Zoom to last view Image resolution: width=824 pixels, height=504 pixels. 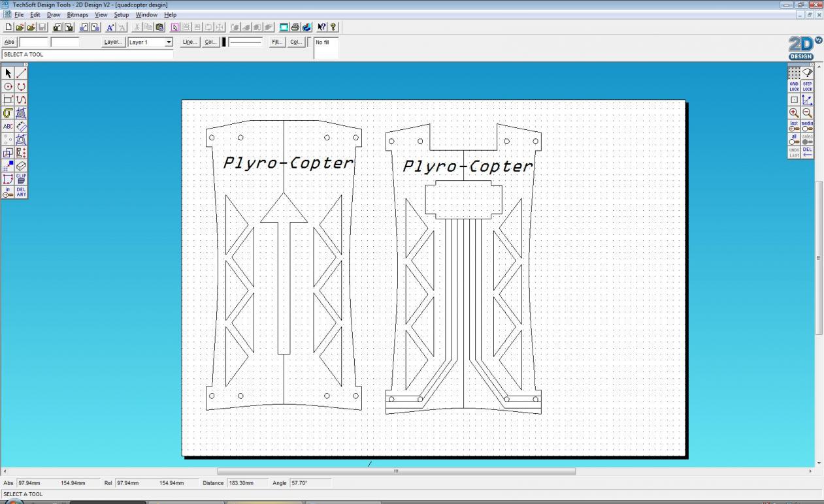tap(794, 125)
